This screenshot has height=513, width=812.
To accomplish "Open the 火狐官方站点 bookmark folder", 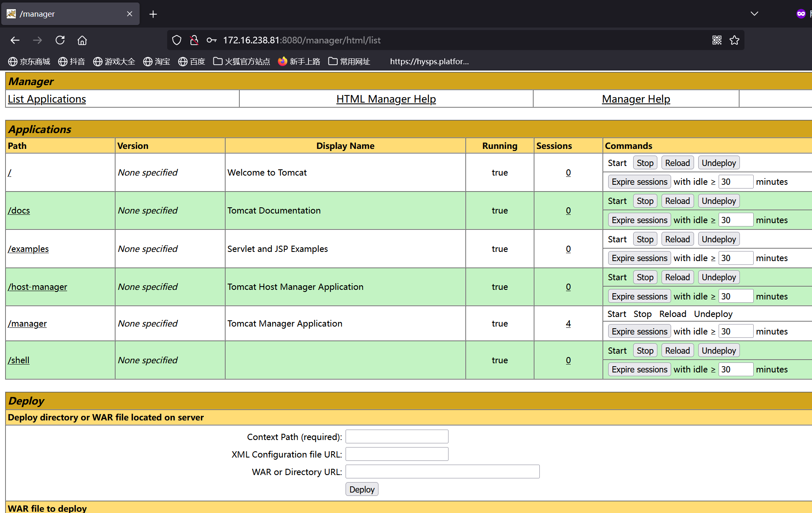I will click(242, 61).
